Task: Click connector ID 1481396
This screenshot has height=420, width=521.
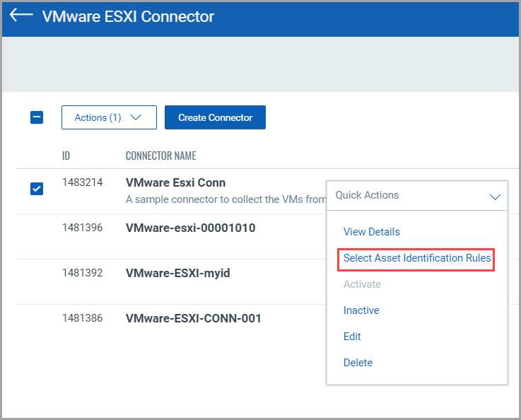Action: (x=82, y=228)
